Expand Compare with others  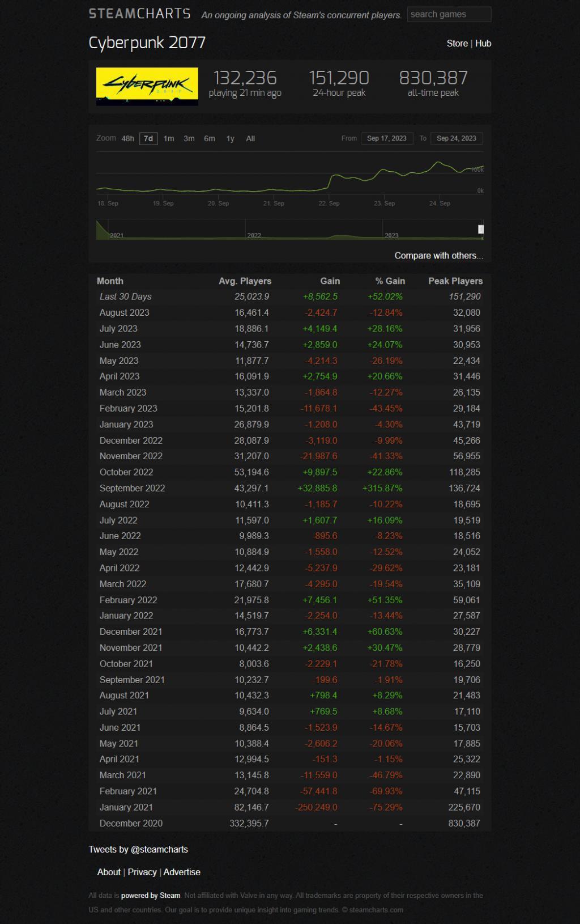(x=439, y=256)
